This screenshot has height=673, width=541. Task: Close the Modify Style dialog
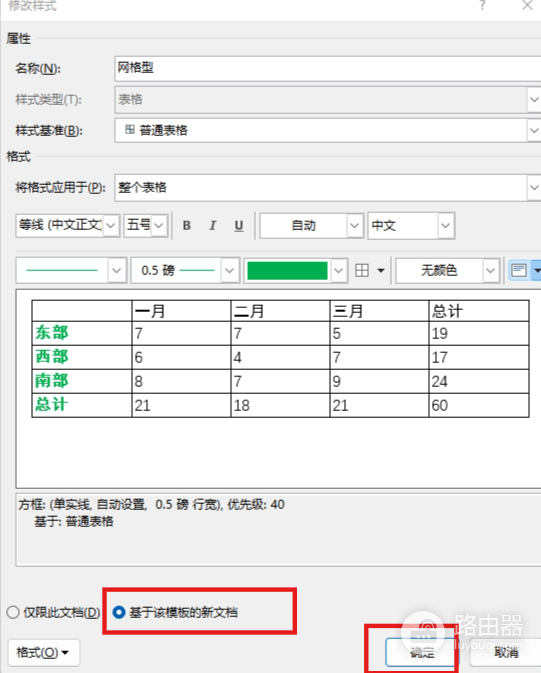pos(527,5)
